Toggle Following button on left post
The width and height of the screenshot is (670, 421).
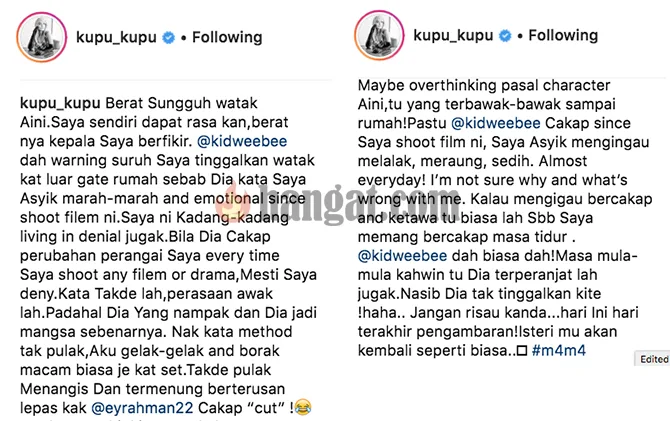coord(227,37)
